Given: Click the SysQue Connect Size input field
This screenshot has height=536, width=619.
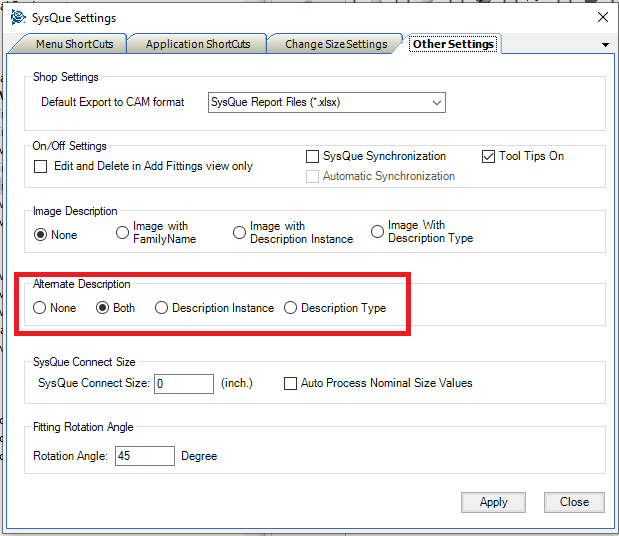Looking at the screenshot, I should (184, 384).
